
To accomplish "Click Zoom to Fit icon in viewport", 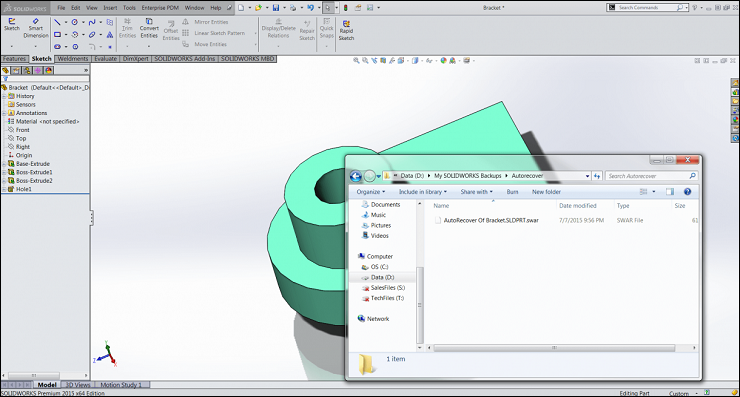I will point(356,60).
